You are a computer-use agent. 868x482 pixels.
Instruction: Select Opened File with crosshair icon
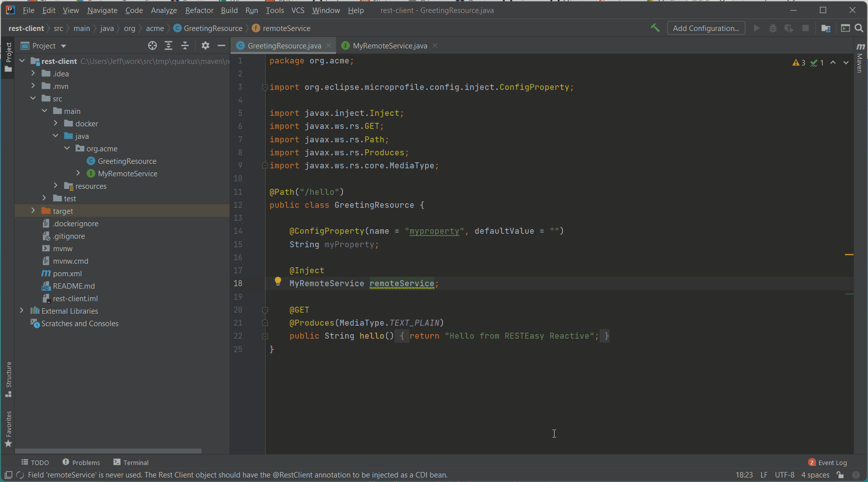(x=152, y=45)
